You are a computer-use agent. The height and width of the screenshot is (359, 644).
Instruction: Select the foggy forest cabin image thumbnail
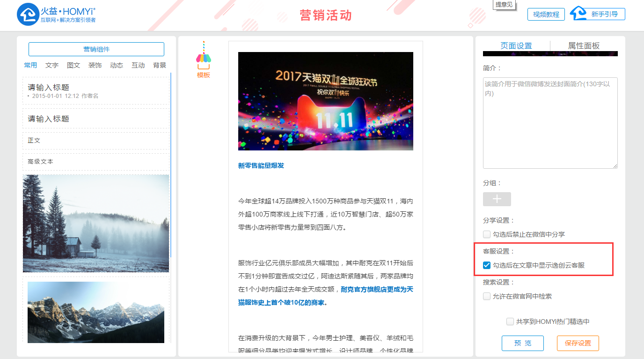(96, 224)
